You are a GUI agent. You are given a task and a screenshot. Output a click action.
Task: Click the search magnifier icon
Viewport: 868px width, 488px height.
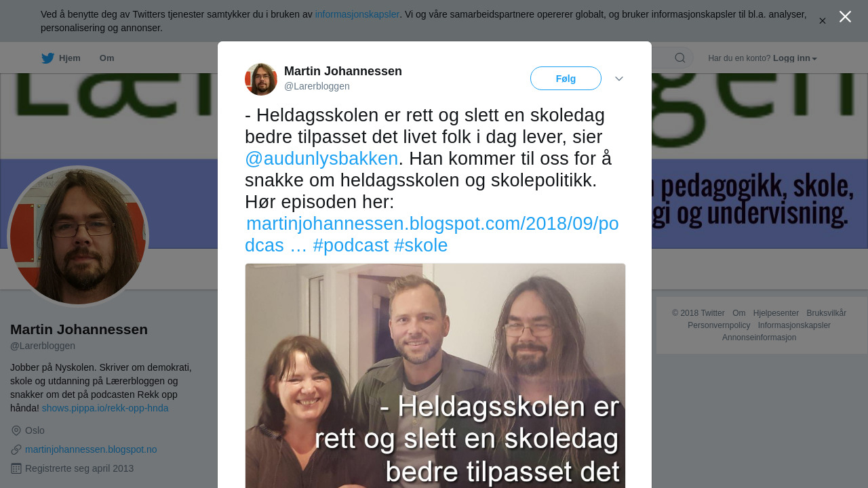coord(679,58)
